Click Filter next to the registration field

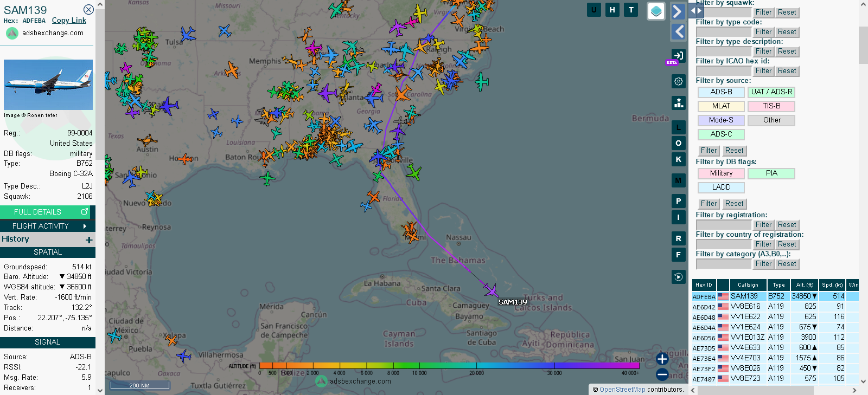click(x=763, y=225)
